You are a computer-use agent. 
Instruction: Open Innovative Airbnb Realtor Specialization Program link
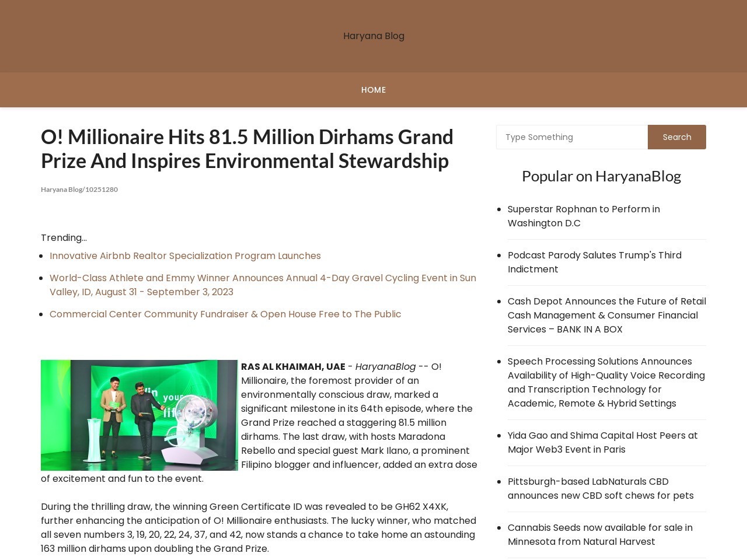185,256
